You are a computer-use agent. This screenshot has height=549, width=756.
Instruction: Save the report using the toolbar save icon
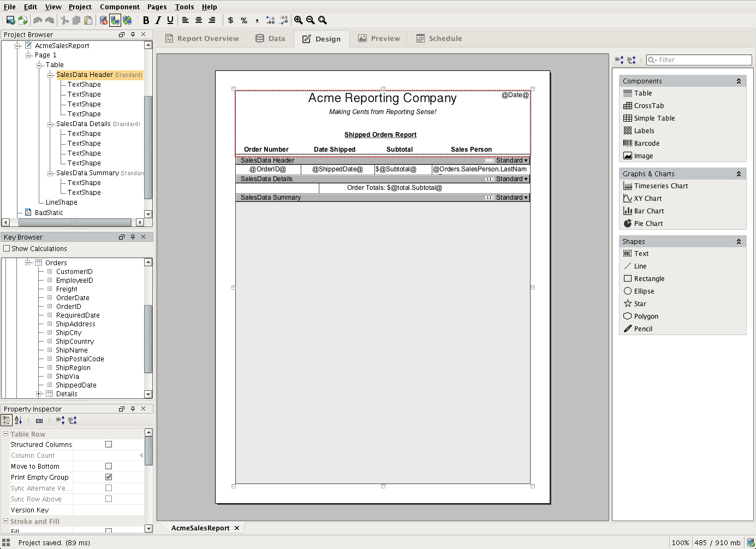pyautogui.click(x=10, y=20)
